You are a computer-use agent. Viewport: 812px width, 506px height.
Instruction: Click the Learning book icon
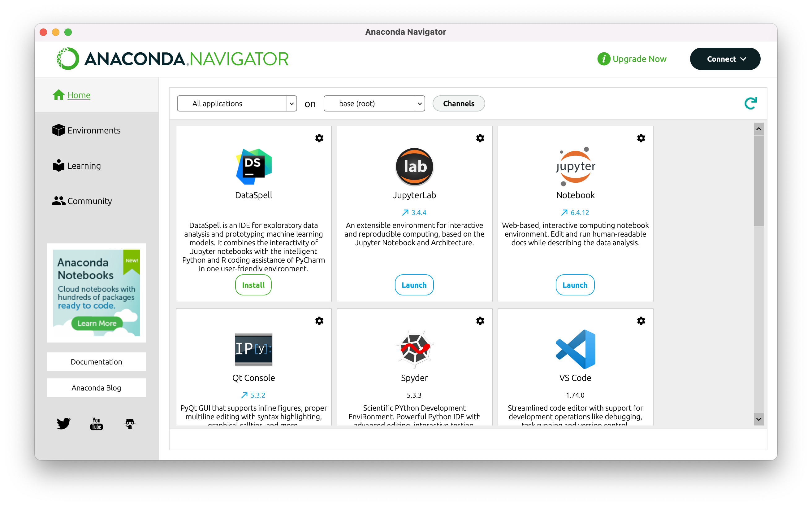[x=58, y=166]
